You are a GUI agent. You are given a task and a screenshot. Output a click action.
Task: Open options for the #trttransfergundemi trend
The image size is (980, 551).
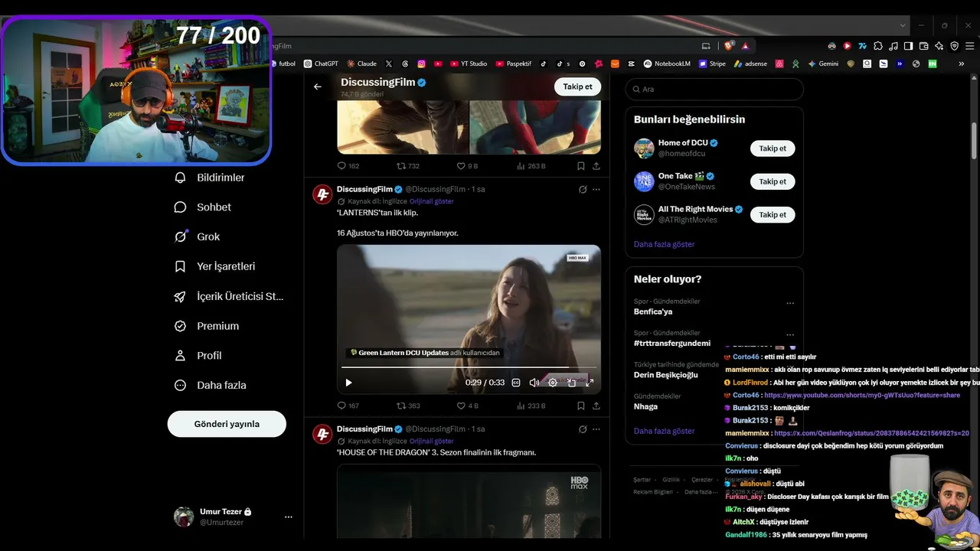[790, 334]
